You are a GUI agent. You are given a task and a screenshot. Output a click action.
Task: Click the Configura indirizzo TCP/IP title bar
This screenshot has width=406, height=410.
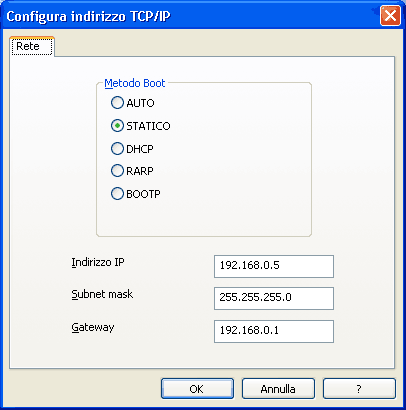187,16
